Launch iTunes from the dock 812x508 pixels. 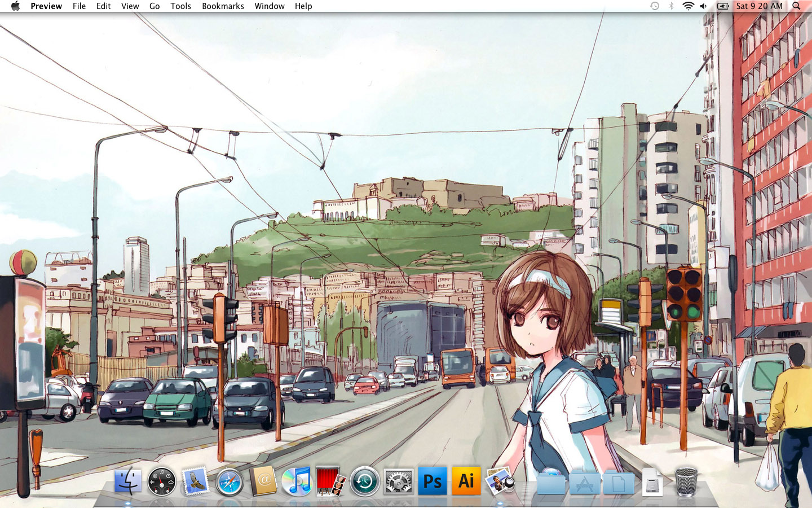(x=297, y=481)
